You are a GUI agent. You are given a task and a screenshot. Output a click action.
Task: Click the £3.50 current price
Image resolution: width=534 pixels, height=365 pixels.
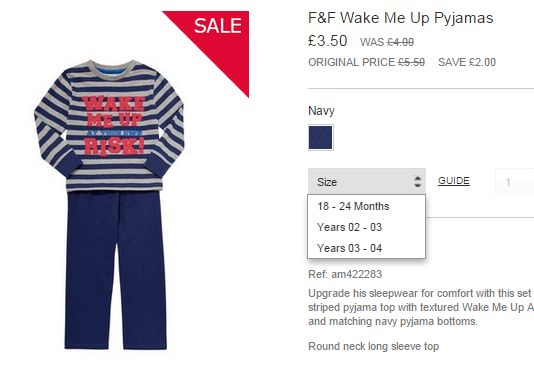(328, 41)
